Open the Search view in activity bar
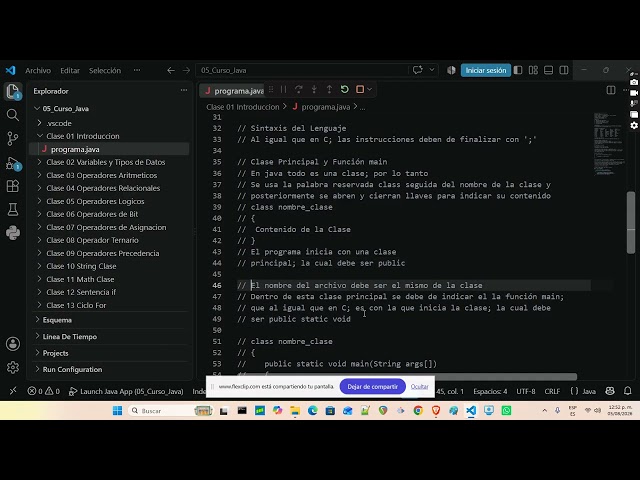 pos(13,115)
